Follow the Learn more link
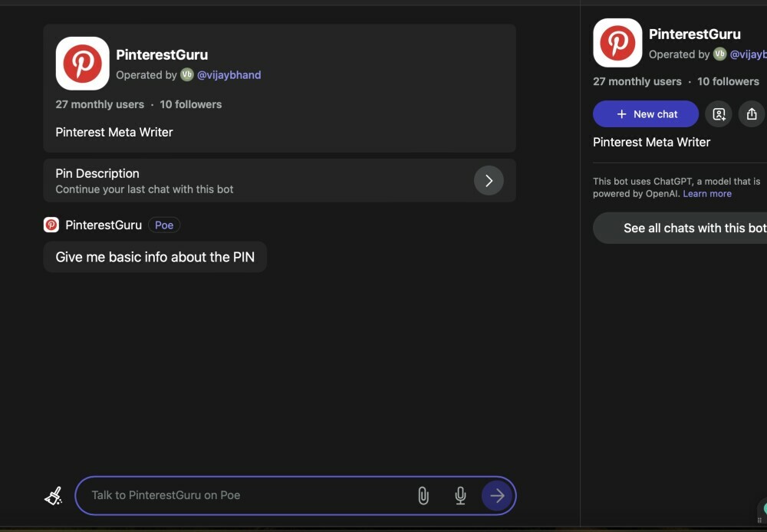 click(707, 194)
